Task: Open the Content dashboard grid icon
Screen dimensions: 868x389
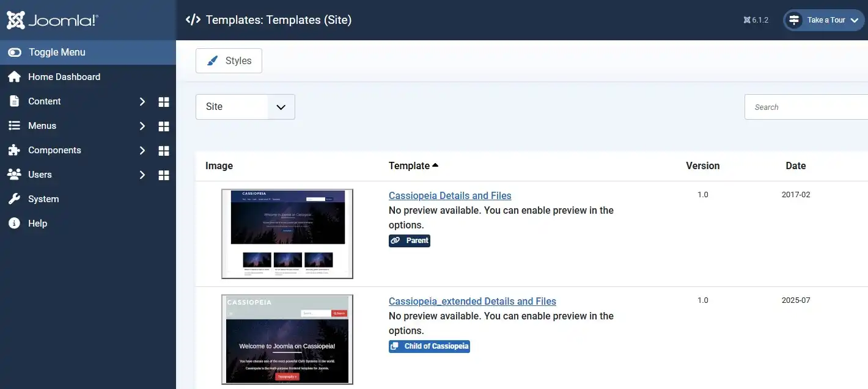Action: [x=164, y=102]
